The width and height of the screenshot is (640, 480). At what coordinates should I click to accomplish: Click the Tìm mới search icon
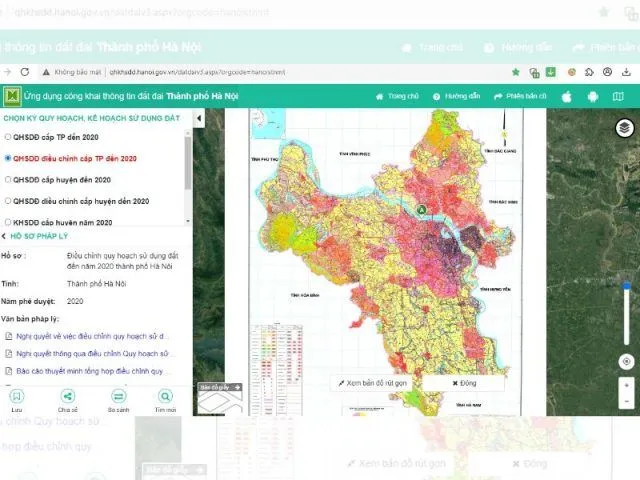pos(165,396)
